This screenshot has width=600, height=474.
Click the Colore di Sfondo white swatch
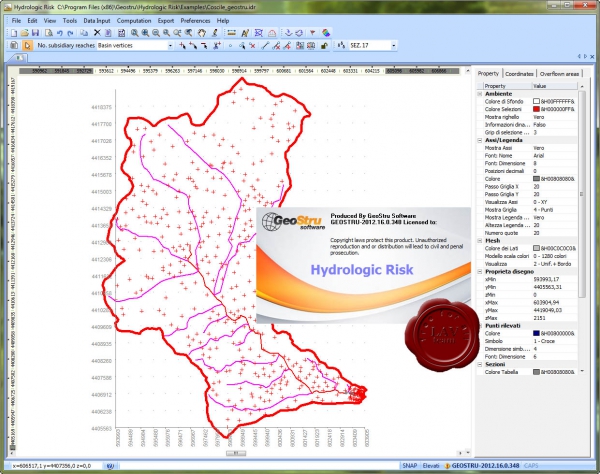click(536, 101)
